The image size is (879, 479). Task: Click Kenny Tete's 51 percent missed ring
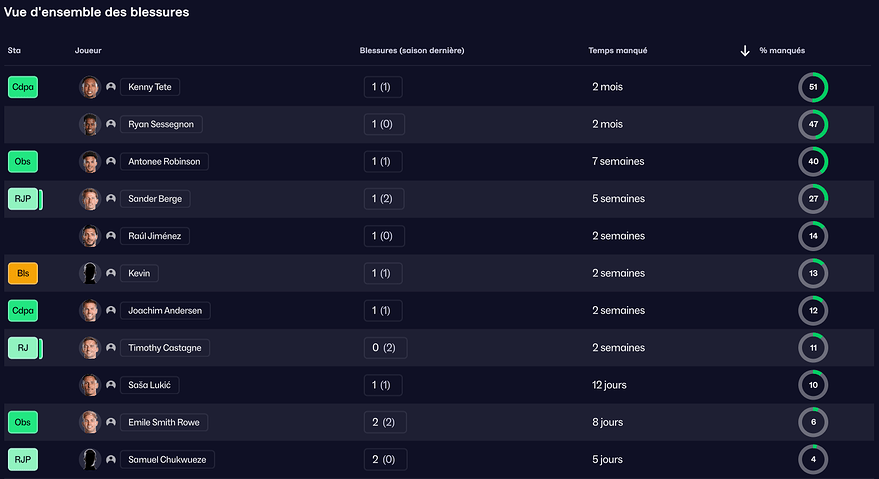[x=812, y=87]
